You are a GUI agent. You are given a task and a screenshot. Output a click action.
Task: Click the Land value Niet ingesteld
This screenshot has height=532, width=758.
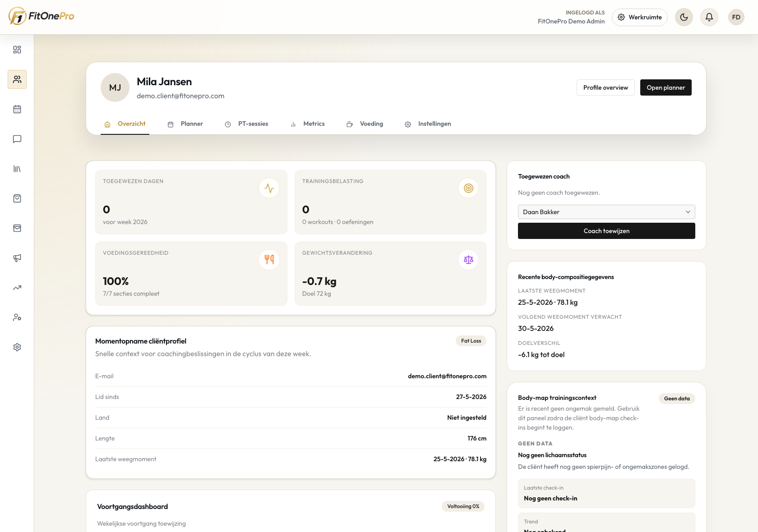click(x=467, y=417)
